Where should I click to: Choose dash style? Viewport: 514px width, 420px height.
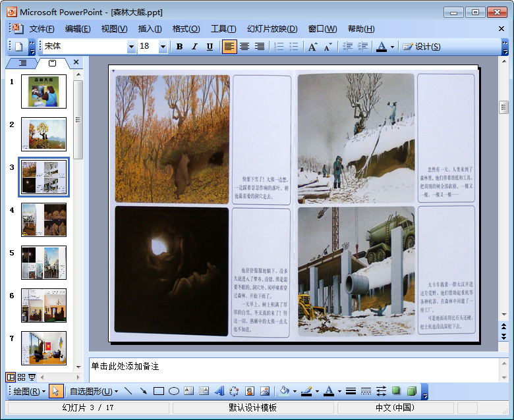tap(366, 391)
